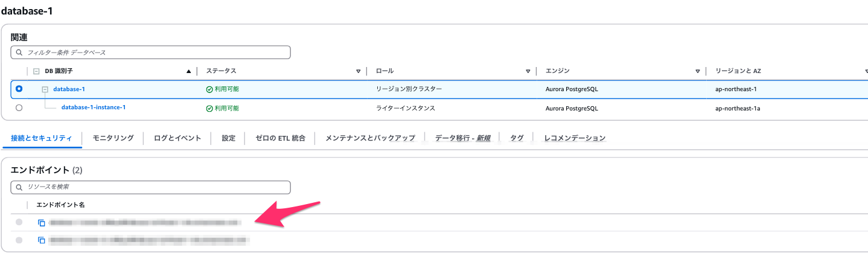Switch to the モニタリング tab
The image size is (868, 259).
coord(113,138)
